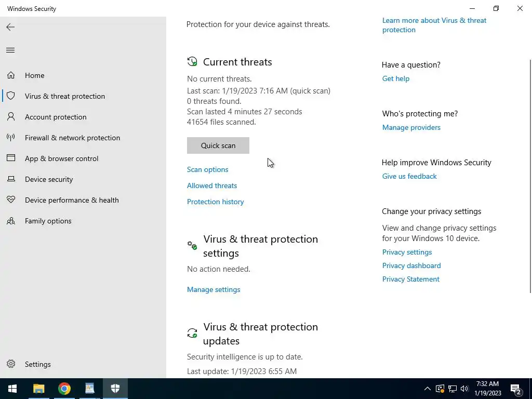
Task: Click the Current threats clock icon
Action: (x=192, y=61)
